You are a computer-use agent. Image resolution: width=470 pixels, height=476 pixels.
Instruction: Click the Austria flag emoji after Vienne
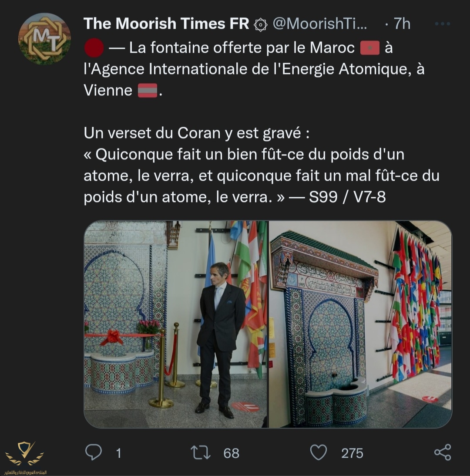(147, 91)
